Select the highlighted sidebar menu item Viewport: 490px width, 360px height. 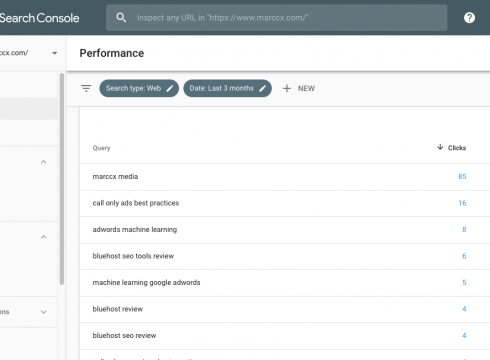tap(29, 109)
